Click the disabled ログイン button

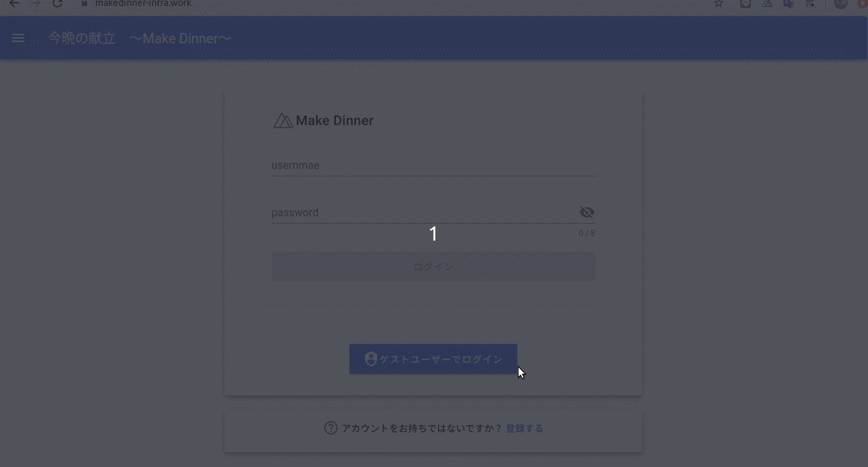pyautogui.click(x=433, y=266)
